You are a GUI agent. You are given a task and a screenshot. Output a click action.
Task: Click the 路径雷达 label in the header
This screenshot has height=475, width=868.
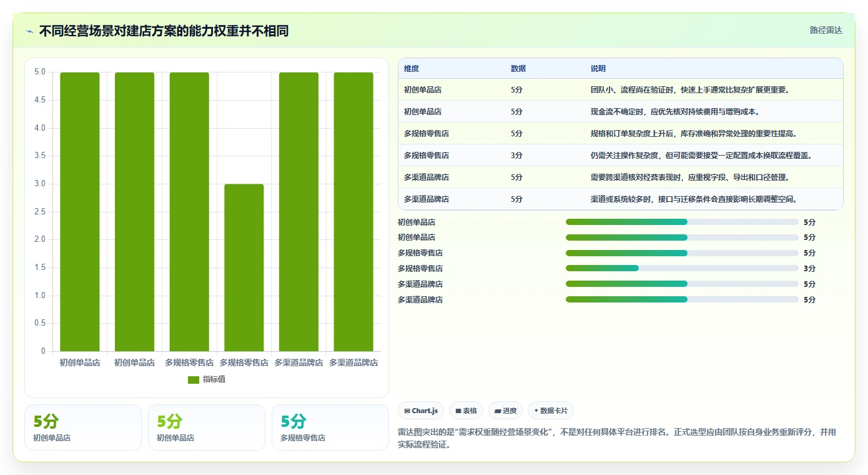pos(826,30)
